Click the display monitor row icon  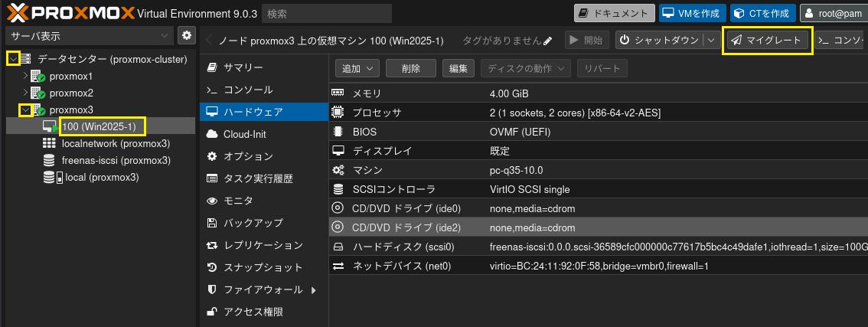click(x=338, y=151)
